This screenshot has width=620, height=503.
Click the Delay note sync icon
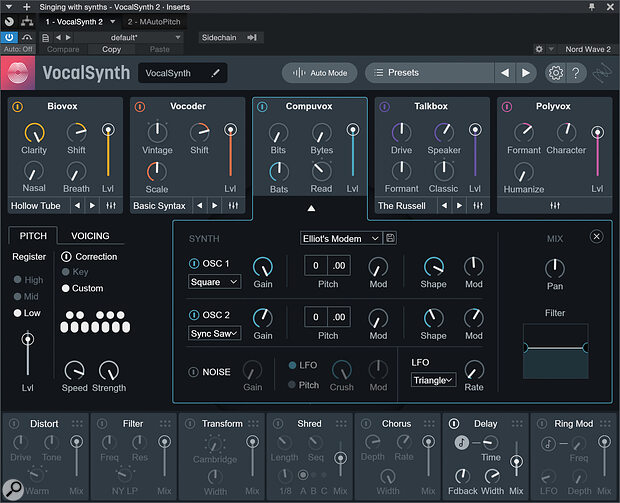pos(461,442)
